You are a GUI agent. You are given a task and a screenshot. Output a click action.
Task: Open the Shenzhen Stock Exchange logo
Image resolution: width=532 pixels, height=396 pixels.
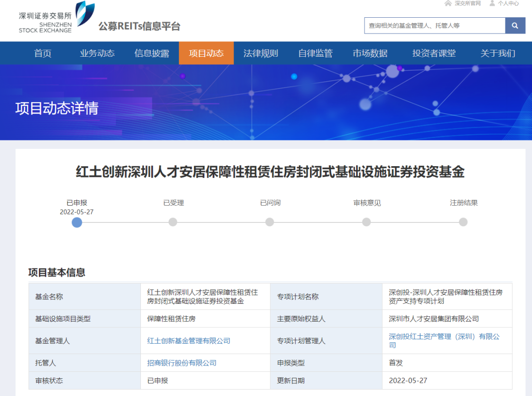[57, 17]
